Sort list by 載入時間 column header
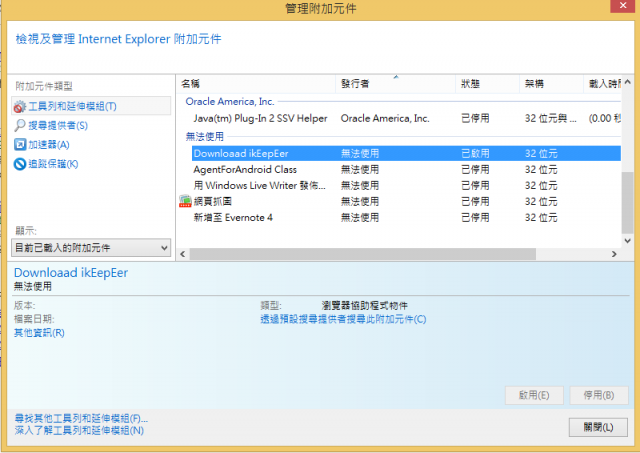 click(x=602, y=84)
